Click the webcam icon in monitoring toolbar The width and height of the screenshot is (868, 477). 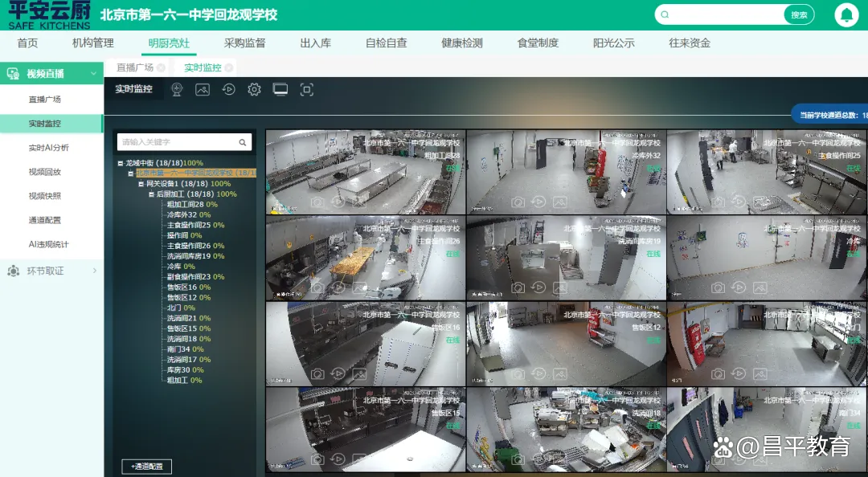pos(177,90)
